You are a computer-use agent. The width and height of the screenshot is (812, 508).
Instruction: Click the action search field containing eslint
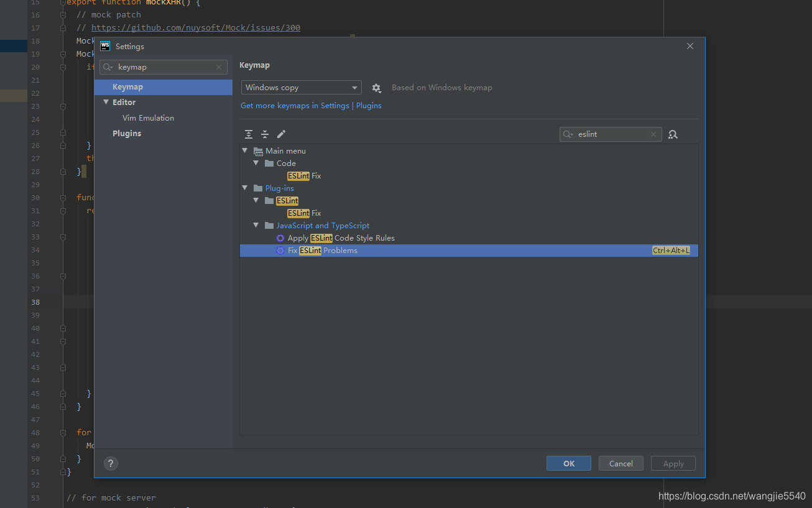[x=611, y=134]
